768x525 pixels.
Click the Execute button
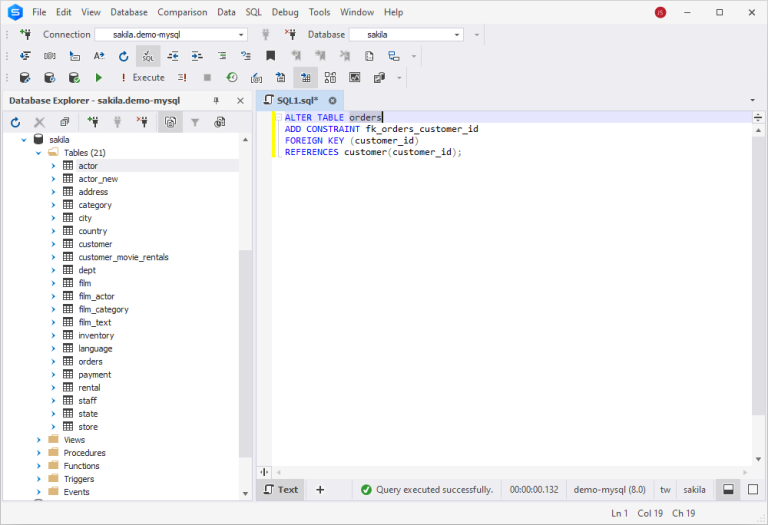click(143, 77)
